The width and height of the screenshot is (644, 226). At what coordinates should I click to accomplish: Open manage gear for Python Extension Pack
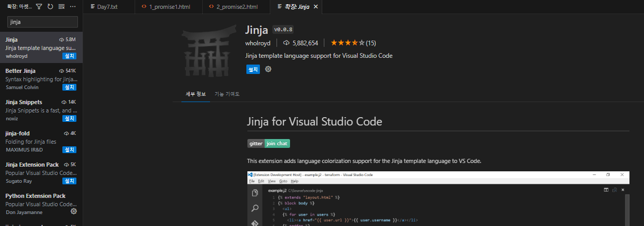73,211
